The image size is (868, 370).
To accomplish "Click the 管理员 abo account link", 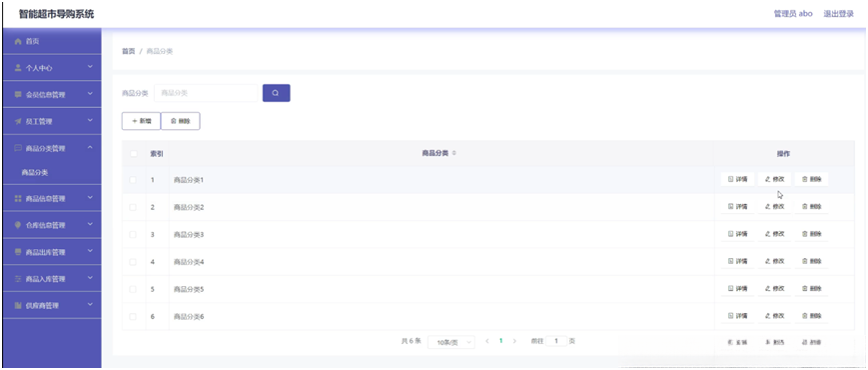I will tap(793, 14).
